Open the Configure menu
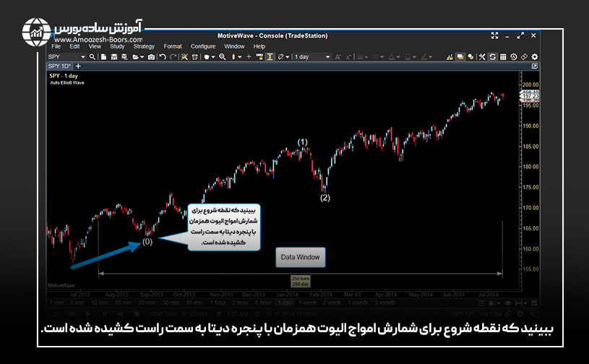This screenshot has width=589, height=364. [x=203, y=46]
